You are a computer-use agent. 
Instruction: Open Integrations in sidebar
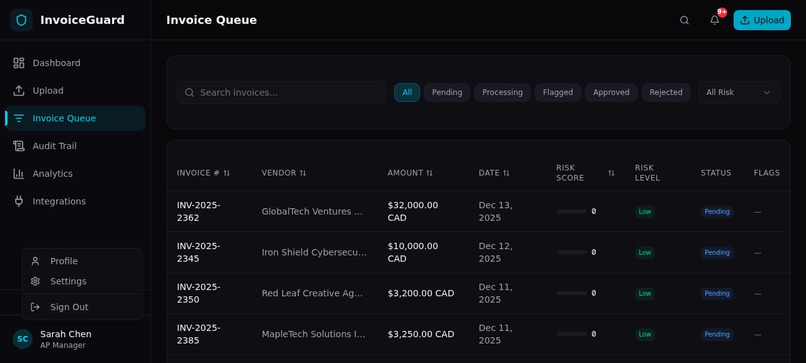tap(76, 201)
